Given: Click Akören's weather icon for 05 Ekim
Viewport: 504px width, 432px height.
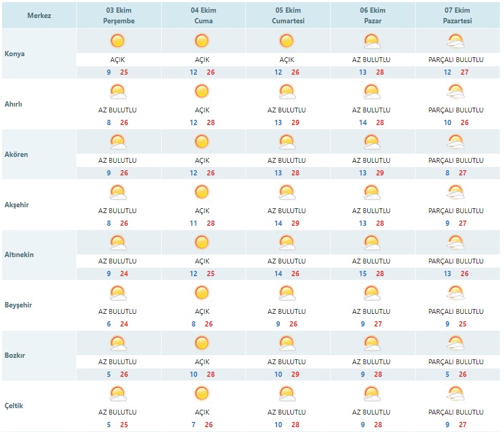Looking at the screenshot, I should 287,142.
